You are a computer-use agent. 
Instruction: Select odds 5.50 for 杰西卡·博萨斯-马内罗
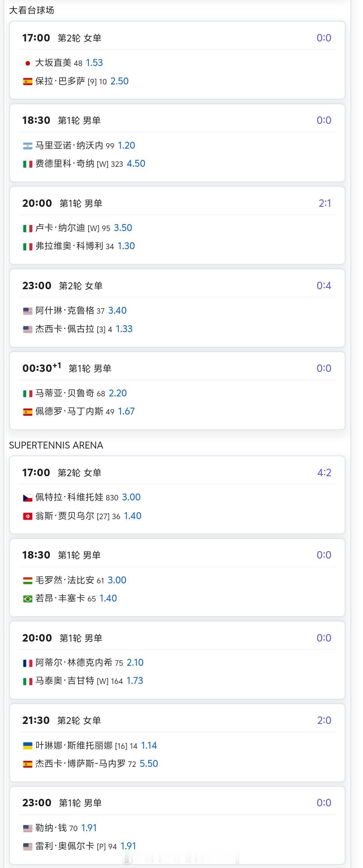tap(149, 763)
